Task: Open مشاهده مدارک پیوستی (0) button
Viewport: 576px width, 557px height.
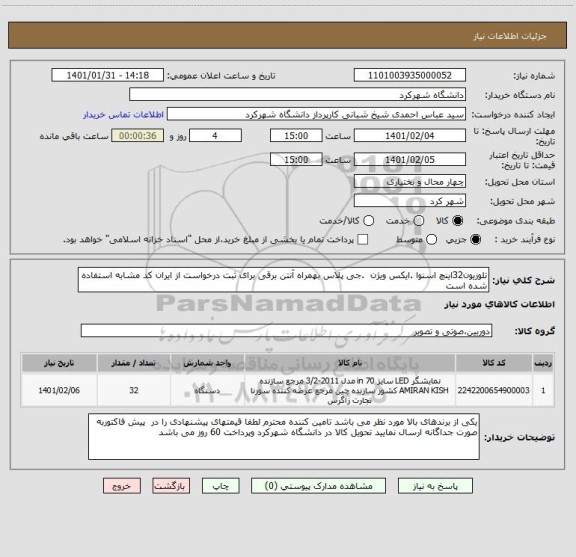Action: click(x=318, y=486)
